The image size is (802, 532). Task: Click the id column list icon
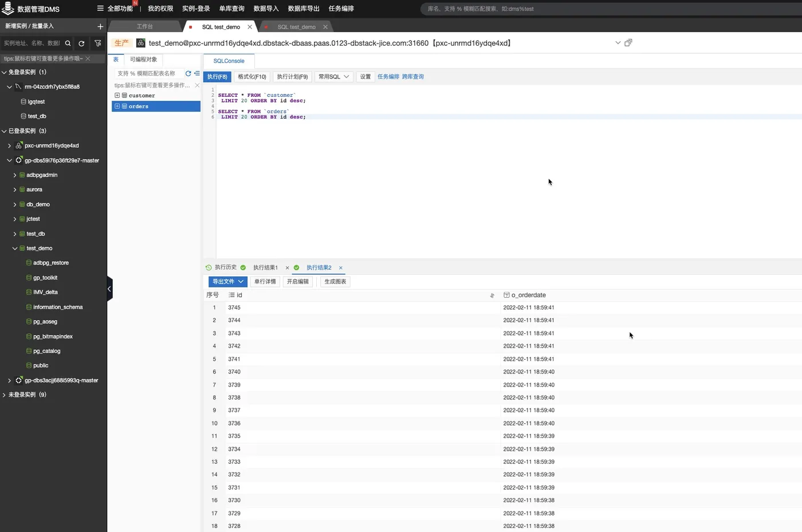231,295
